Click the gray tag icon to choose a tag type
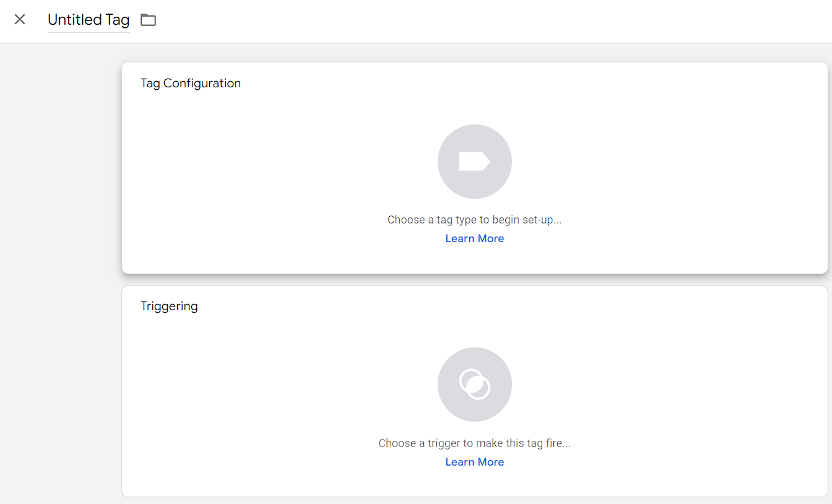 475,161
